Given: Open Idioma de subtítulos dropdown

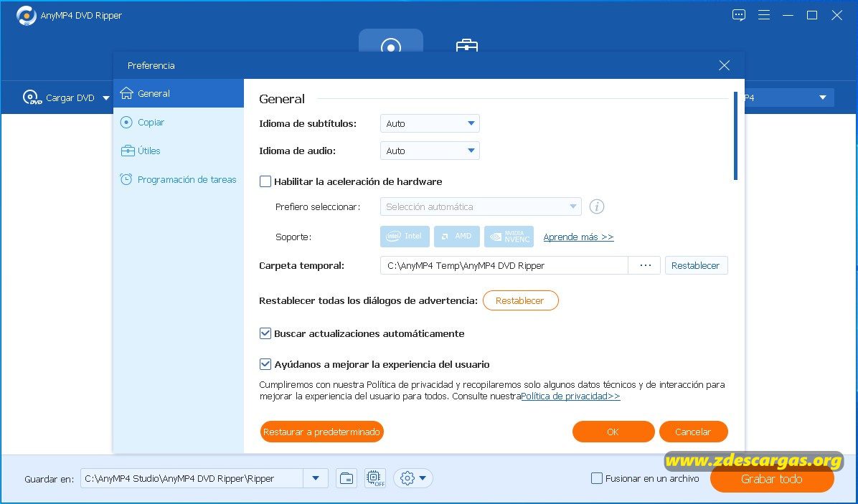Looking at the screenshot, I should 430,123.
